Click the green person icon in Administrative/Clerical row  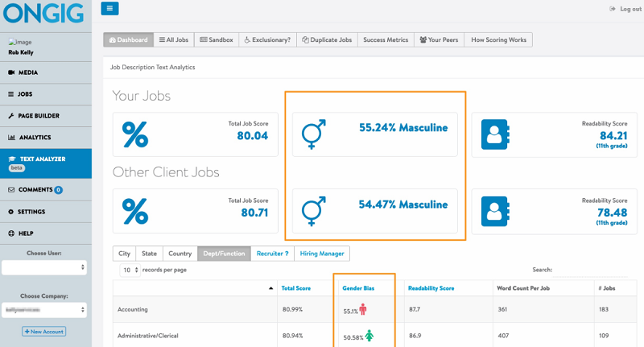tap(369, 335)
